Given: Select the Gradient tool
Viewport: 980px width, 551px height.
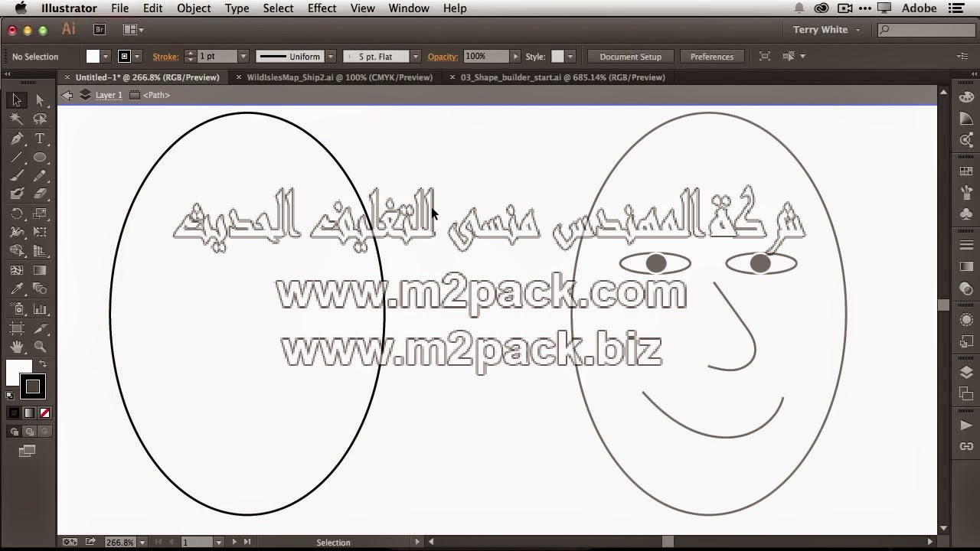Looking at the screenshot, I should click(41, 270).
